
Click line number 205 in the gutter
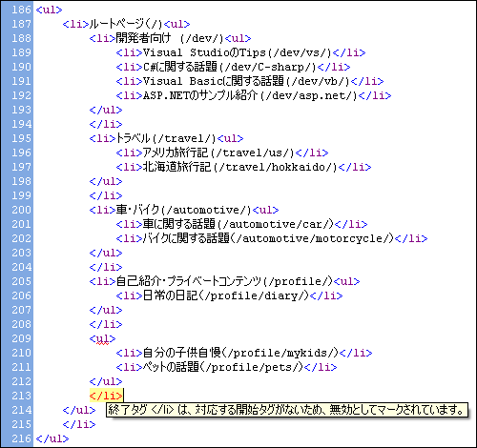pyautogui.click(x=21, y=281)
